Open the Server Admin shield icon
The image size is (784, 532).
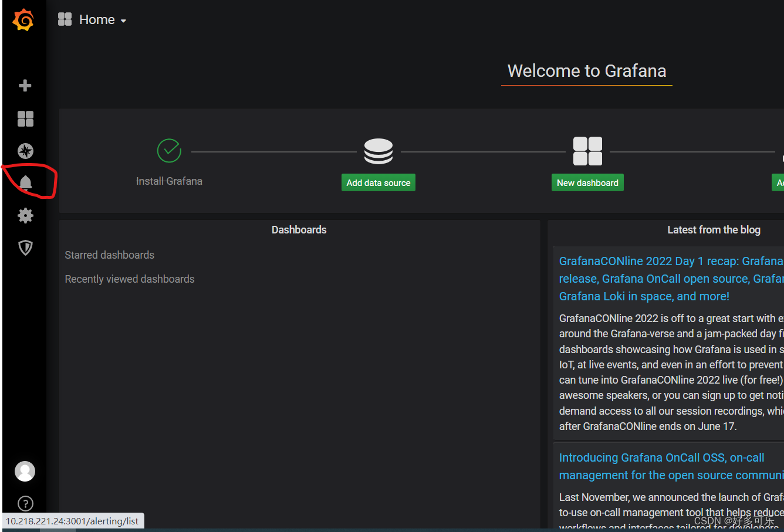[25, 248]
